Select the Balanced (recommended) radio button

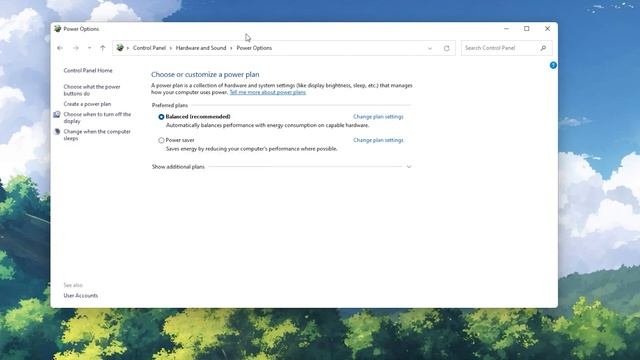(161, 117)
